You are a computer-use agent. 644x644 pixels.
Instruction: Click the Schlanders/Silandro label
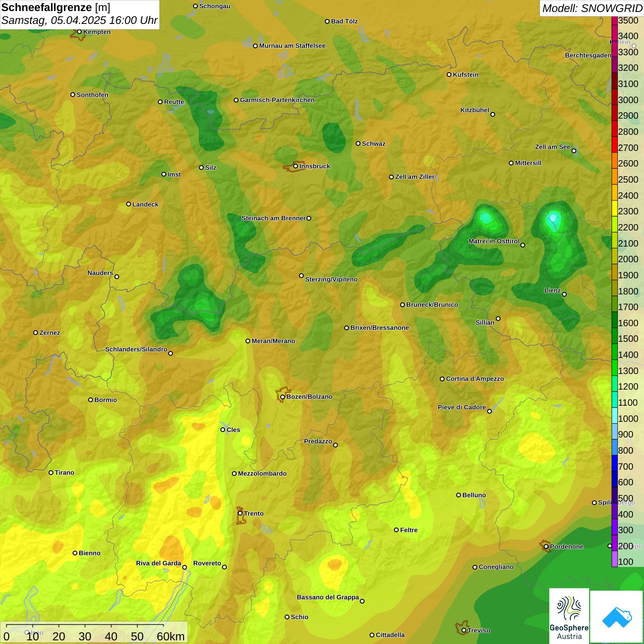point(136,349)
